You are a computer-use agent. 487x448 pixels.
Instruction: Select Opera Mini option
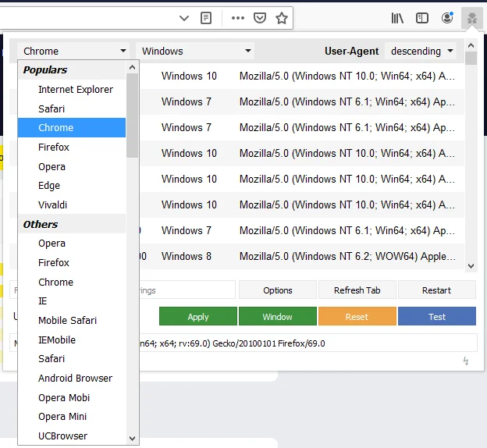click(72, 417)
